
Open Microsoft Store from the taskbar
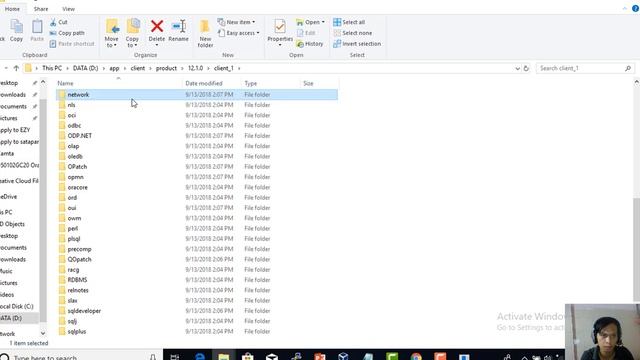[x=247, y=357]
